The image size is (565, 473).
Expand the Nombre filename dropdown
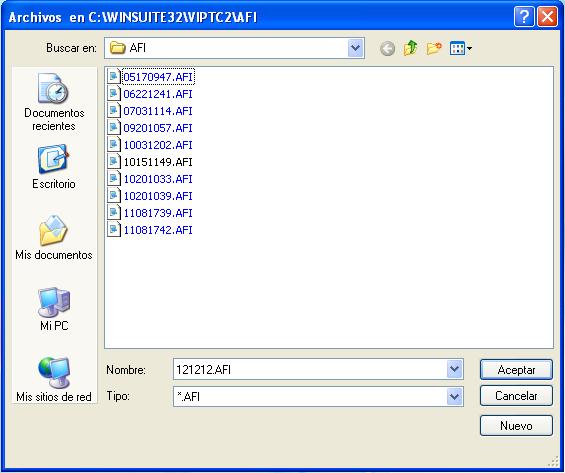point(454,369)
